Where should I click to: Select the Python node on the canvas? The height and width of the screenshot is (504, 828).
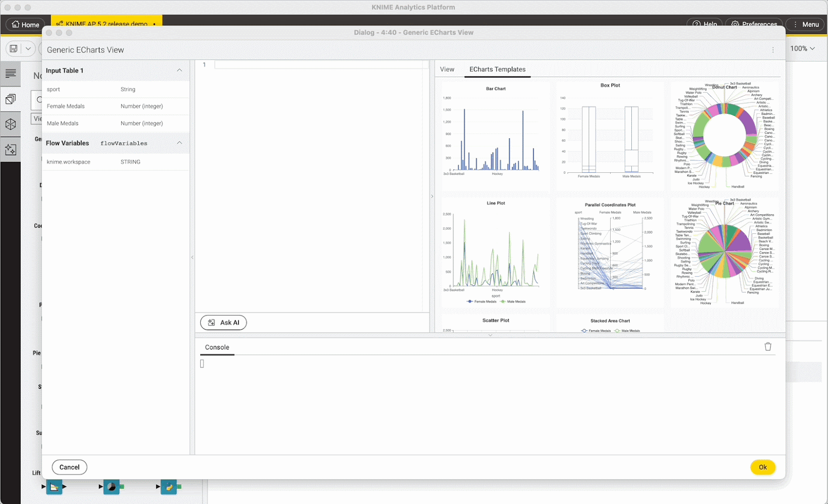click(169, 487)
